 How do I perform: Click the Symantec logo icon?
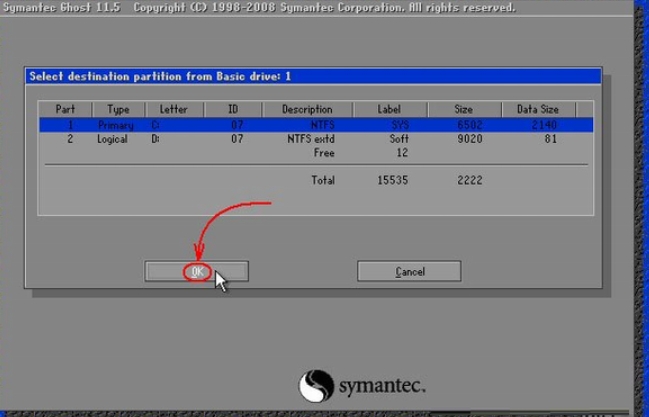[x=316, y=386]
